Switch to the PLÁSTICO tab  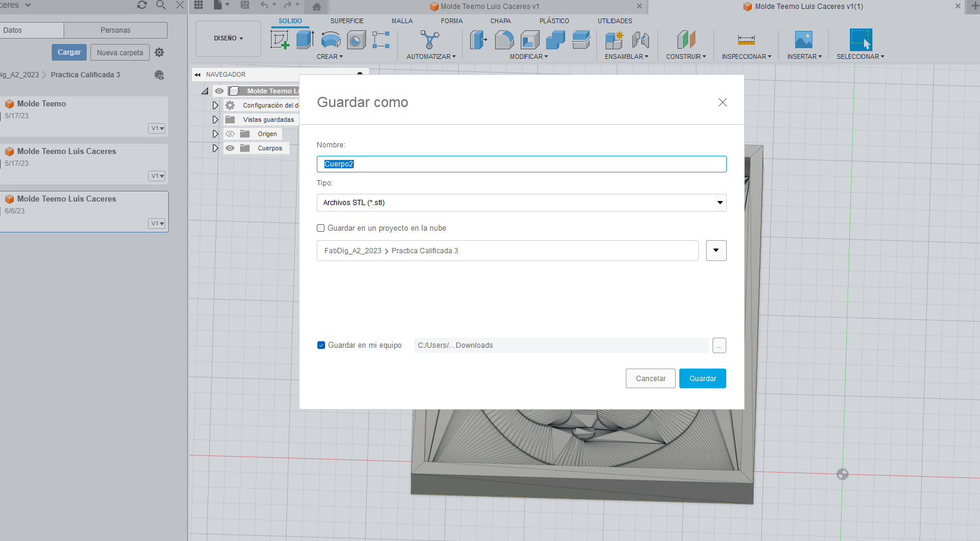pyautogui.click(x=554, y=21)
